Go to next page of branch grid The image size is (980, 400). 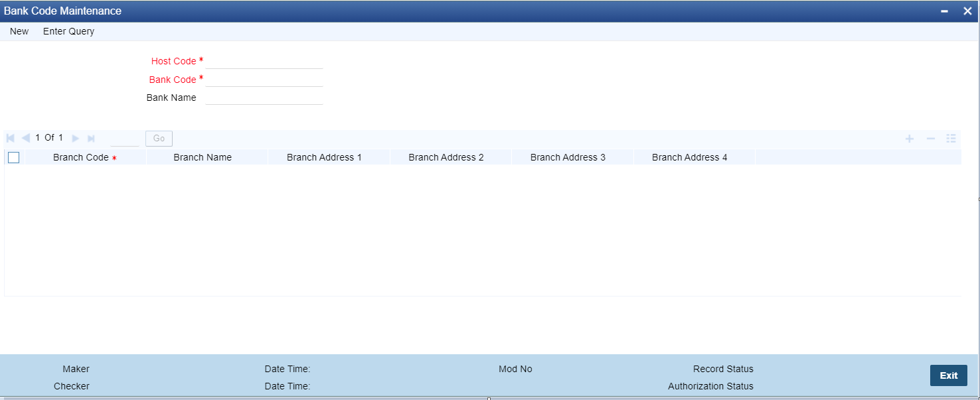coord(76,138)
